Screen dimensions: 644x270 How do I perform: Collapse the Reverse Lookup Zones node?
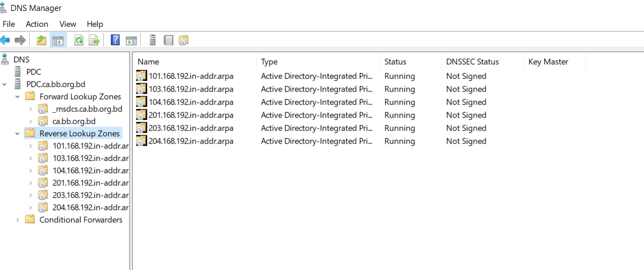coord(17,134)
